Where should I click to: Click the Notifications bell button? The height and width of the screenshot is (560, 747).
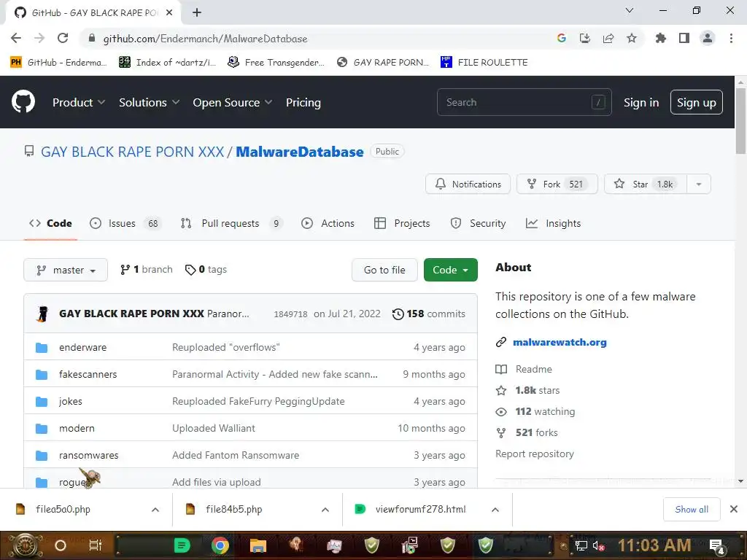[468, 184]
